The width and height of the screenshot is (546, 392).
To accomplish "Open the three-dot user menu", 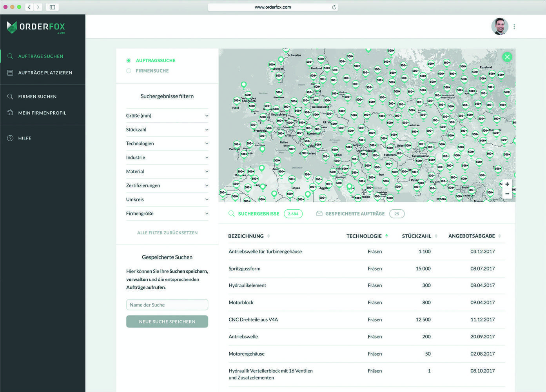I will 514,27.
